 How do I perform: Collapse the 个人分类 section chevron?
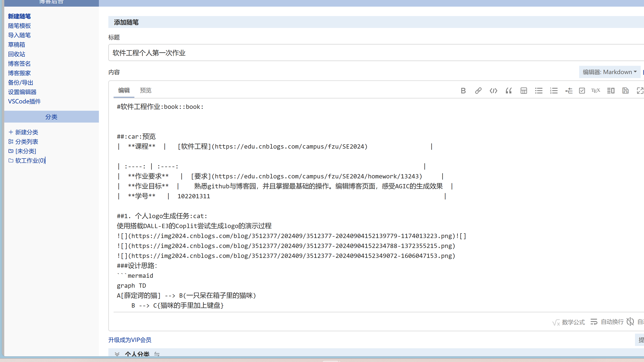tap(117, 354)
